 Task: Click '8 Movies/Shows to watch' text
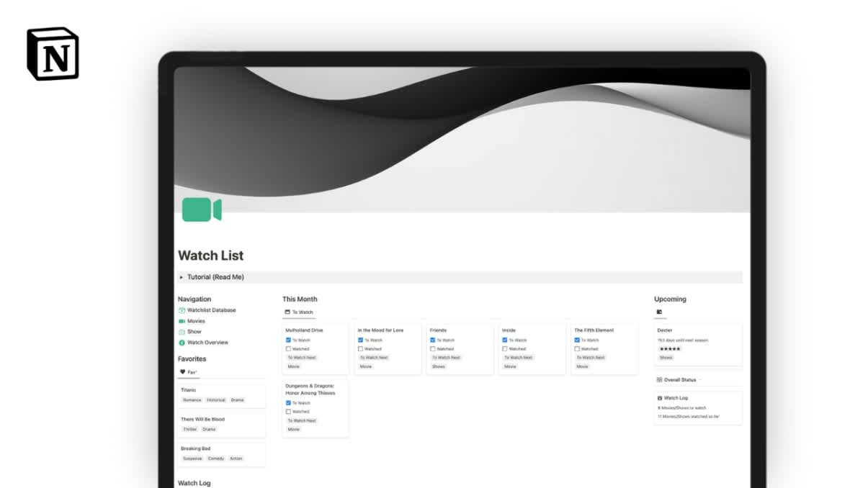pyautogui.click(x=681, y=407)
